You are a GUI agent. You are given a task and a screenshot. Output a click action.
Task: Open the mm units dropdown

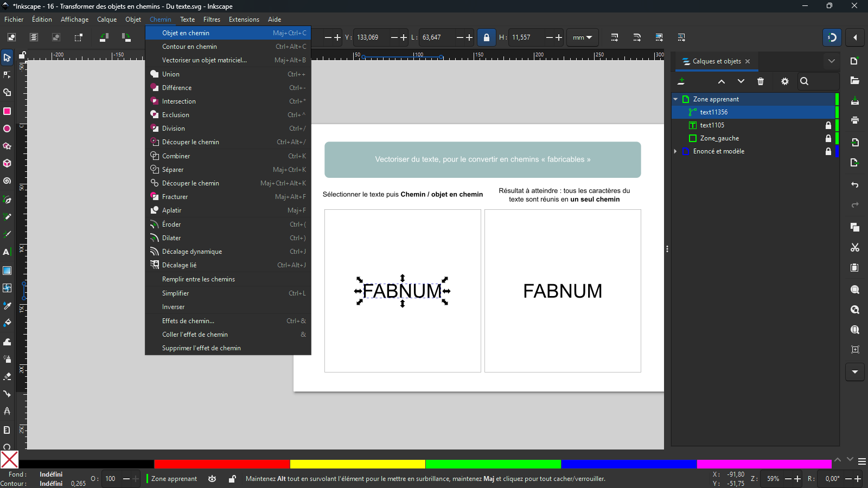(582, 37)
